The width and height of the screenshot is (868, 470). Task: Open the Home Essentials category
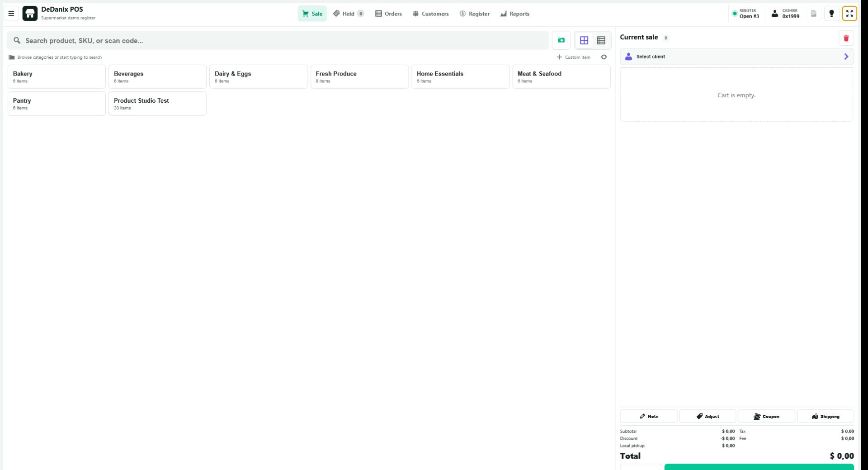[460, 76]
